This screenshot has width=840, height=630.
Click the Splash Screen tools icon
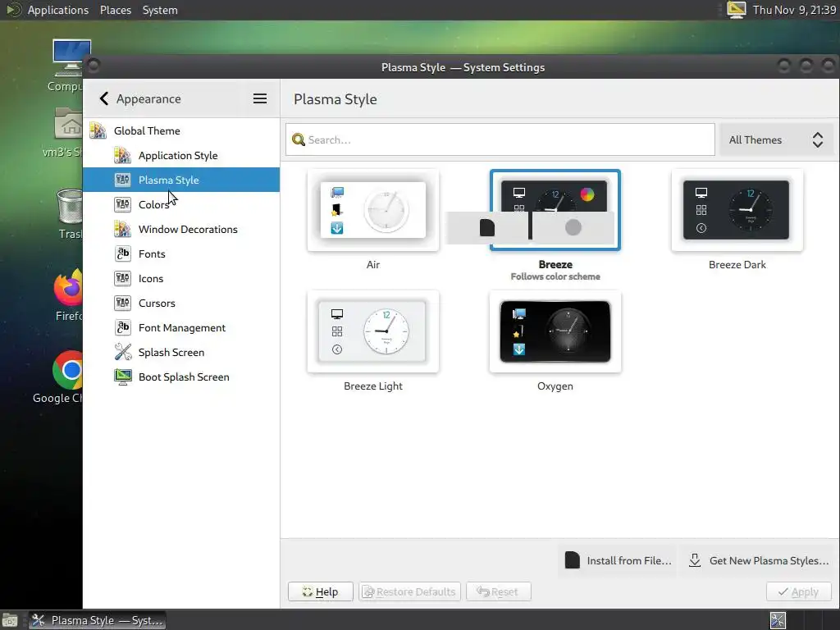[123, 353]
